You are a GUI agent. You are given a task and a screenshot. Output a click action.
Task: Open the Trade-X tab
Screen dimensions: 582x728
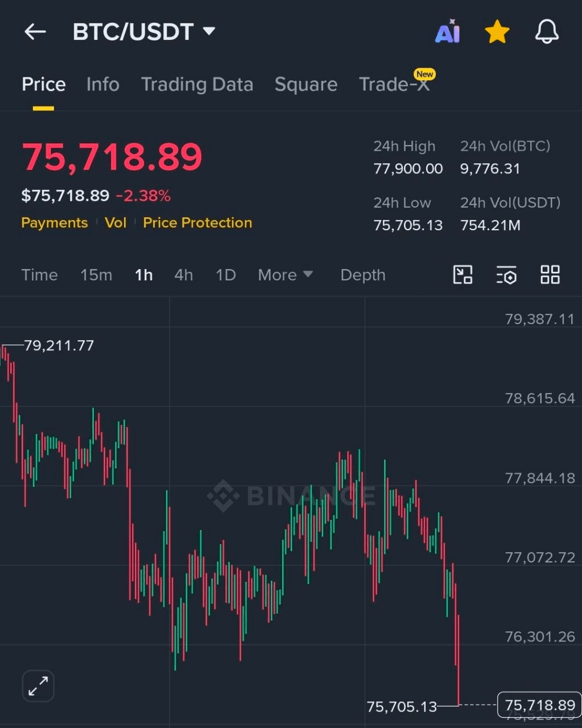394,84
